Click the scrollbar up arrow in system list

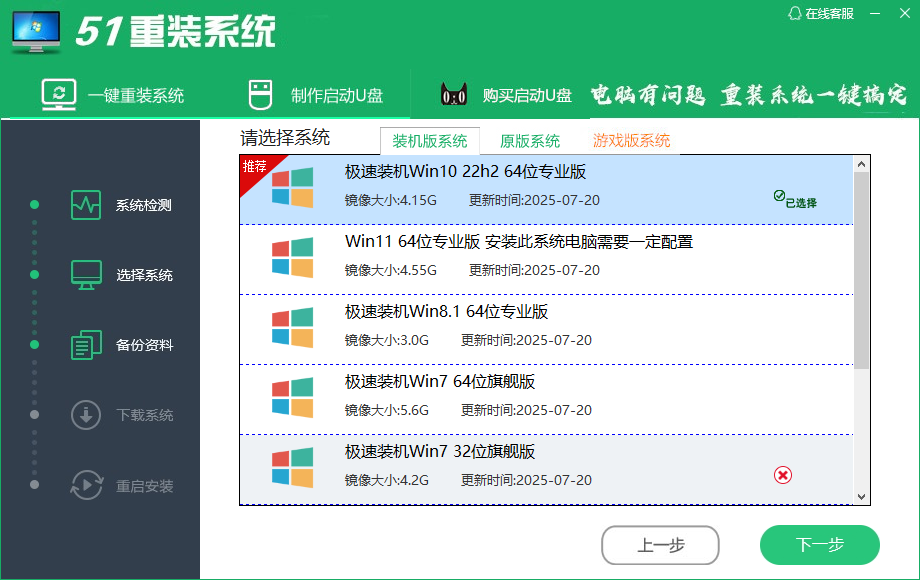pos(862,163)
